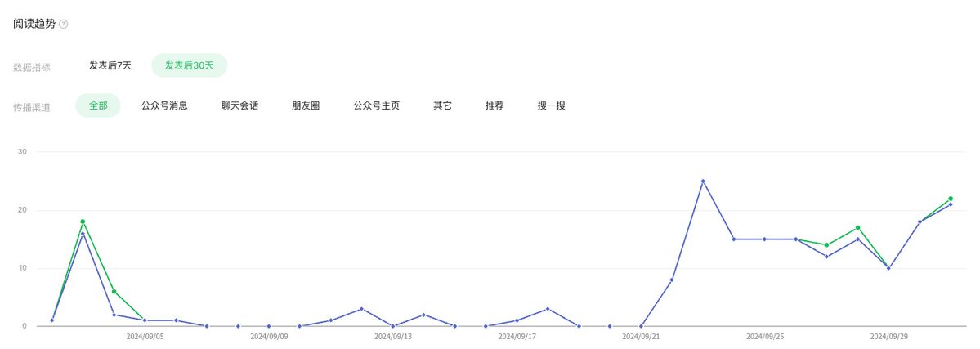The height and width of the screenshot is (349, 980).
Task: Select the 搜一搜 channel option
Action: coord(551,105)
